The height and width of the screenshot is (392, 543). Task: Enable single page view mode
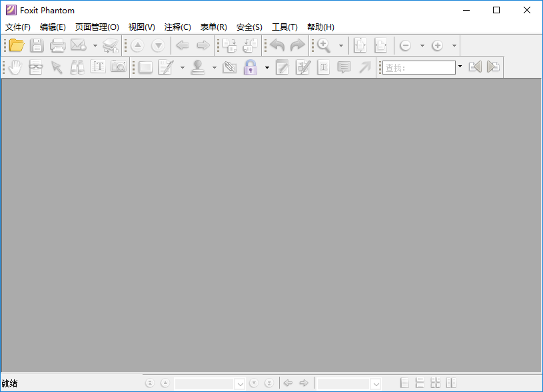click(x=404, y=382)
